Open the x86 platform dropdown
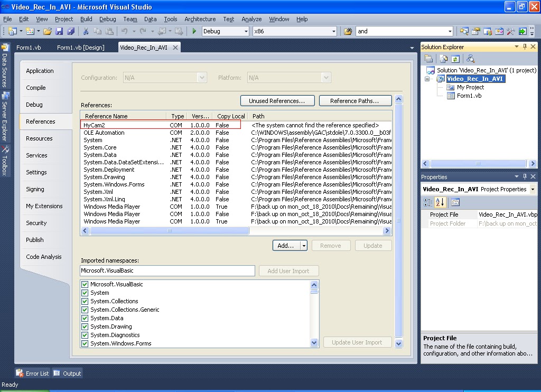The height and width of the screenshot is (392, 541). pos(334,31)
